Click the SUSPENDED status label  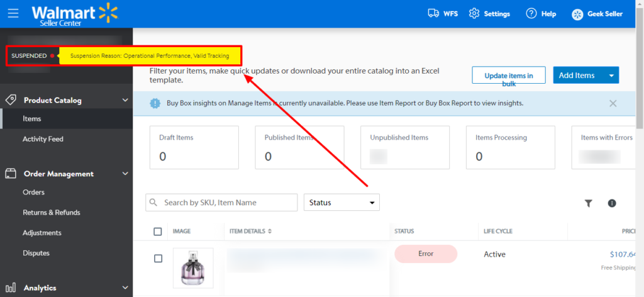[29, 55]
